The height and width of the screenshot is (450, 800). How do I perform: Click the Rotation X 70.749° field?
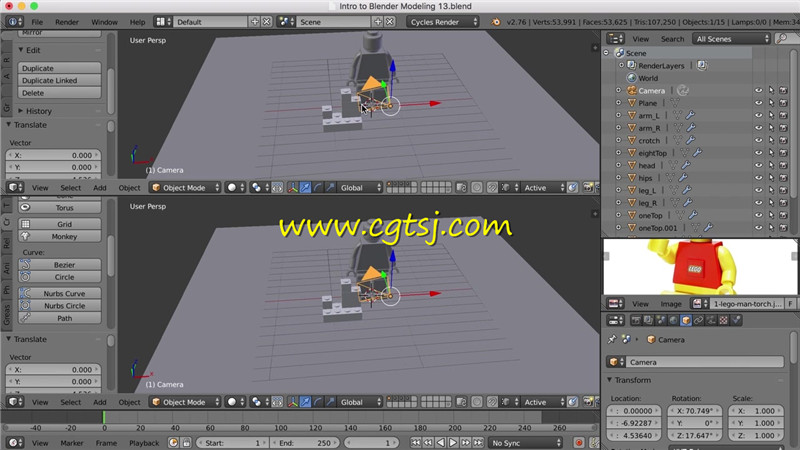(x=695, y=411)
